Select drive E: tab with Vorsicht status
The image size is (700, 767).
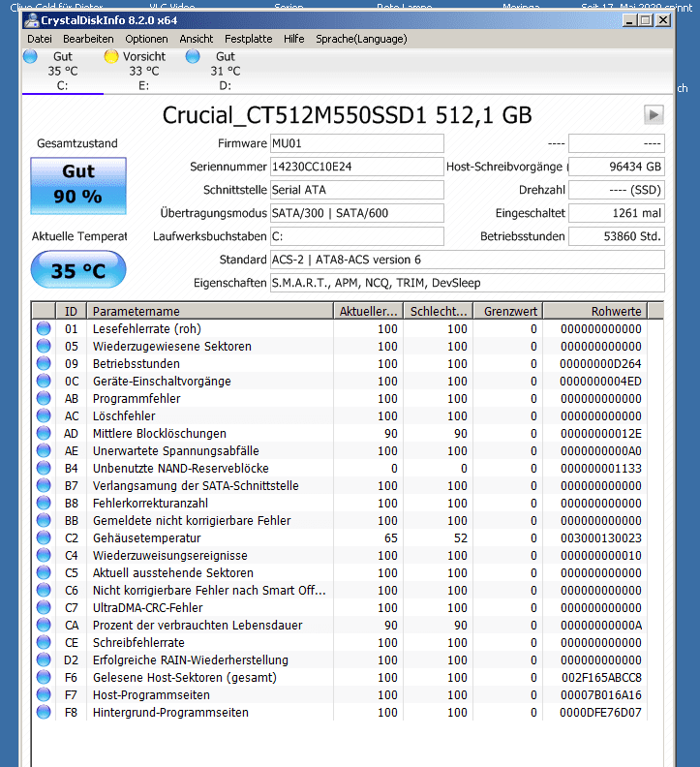[144, 71]
